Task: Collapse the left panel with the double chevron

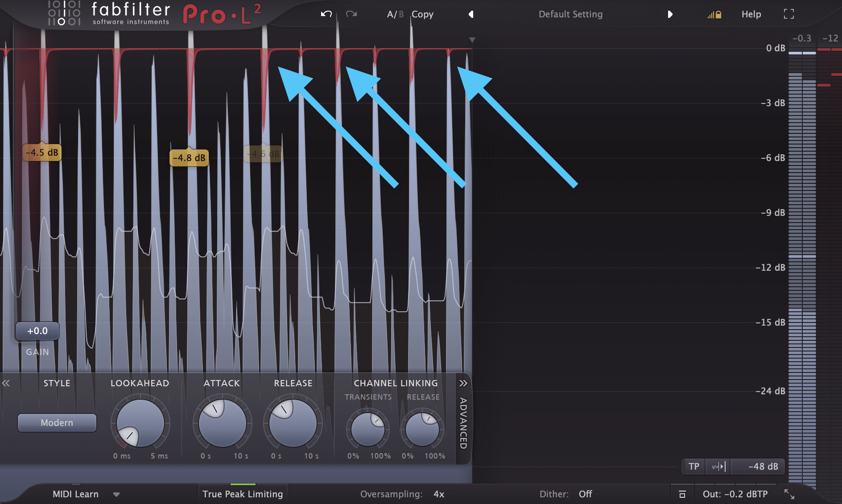Action: pos(7,383)
